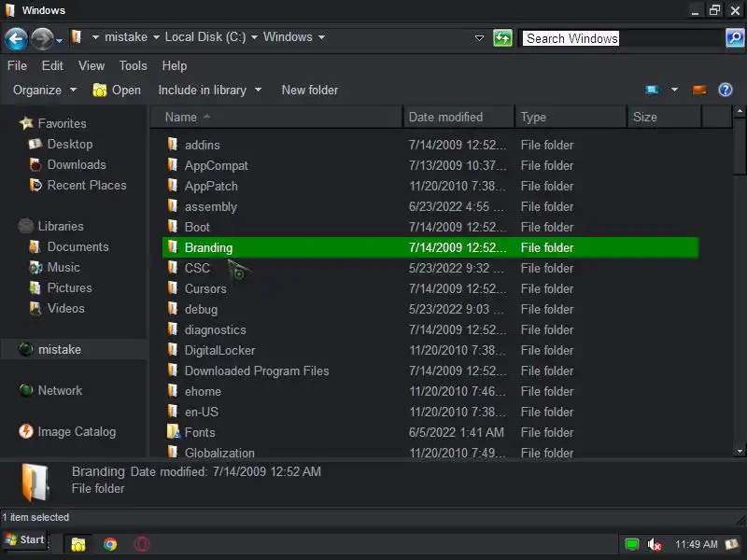Screen dimensions: 747x560
Task: Open the Organize dropdown
Action: 44,90
